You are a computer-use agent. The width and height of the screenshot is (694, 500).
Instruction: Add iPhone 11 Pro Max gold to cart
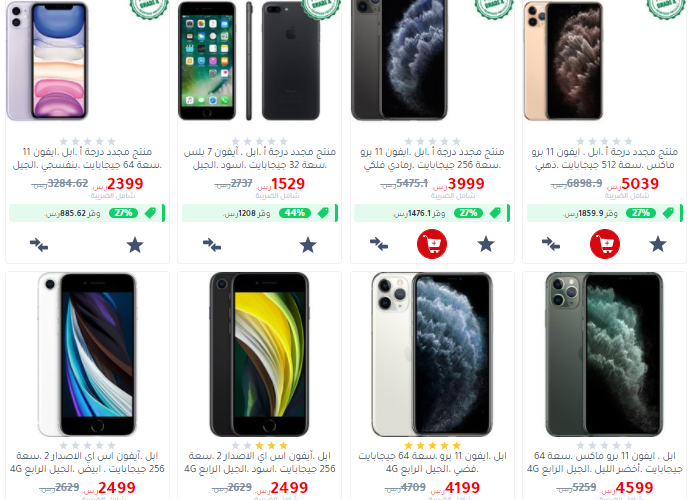(x=605, y=244)
